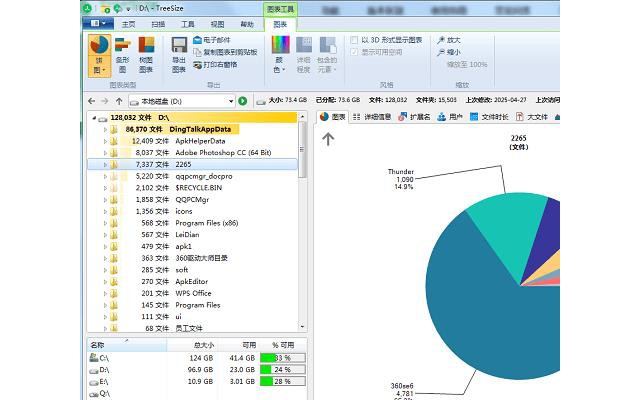Select the ApkEditor folder row
The height and width of the screenshot is (400, 640).
[193, 282]
